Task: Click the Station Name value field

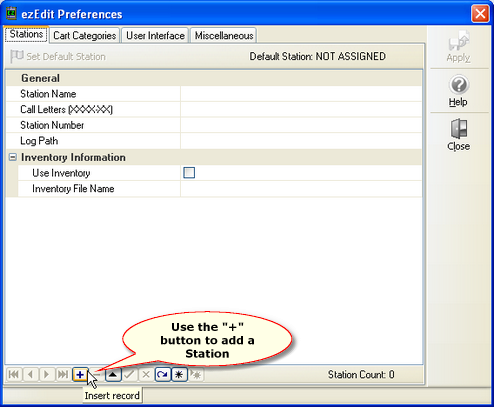Action: pos(301,94)
